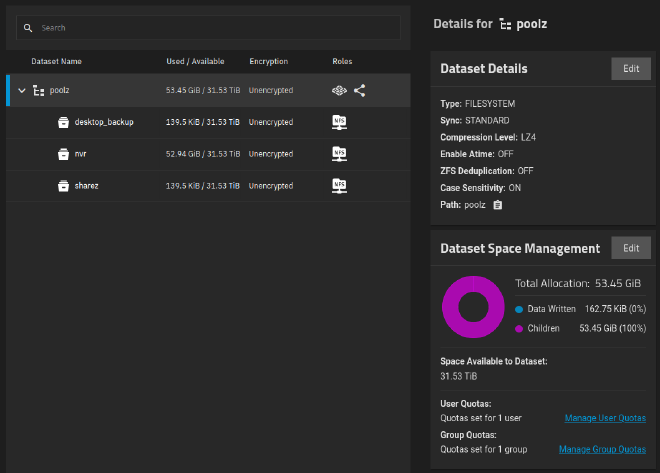This screenshot has height=473, width=660.
Task: Click the Children purple legend dot
Action: [x=519, y=328]
